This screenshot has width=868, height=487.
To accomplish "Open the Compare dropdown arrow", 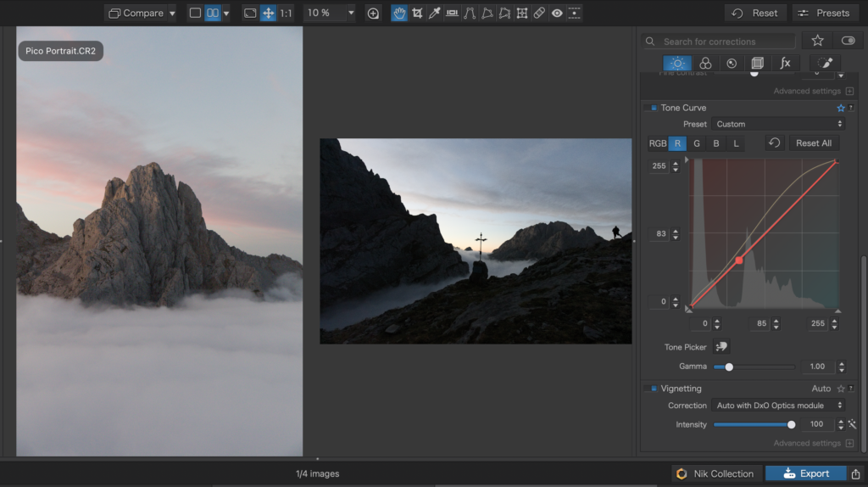I will click(172, 14).
